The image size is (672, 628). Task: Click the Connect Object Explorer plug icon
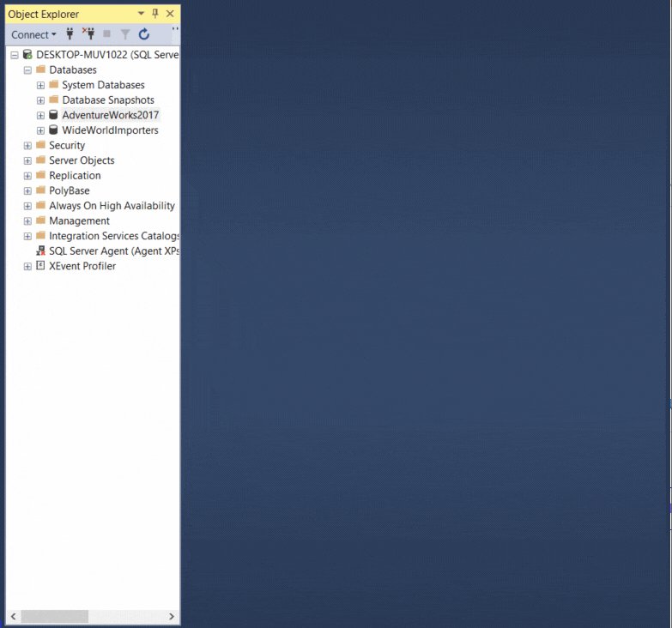click(70, 33)
